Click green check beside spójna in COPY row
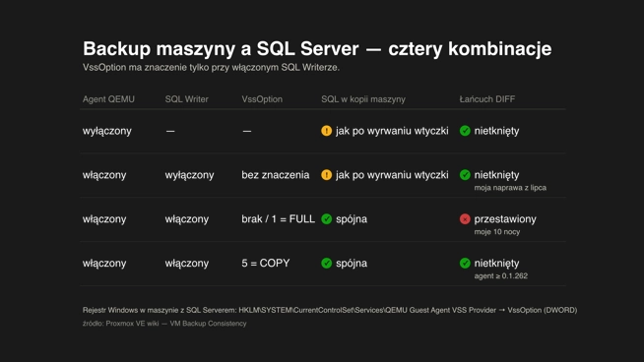Screen dimensions: 644x362 point(327,263)
